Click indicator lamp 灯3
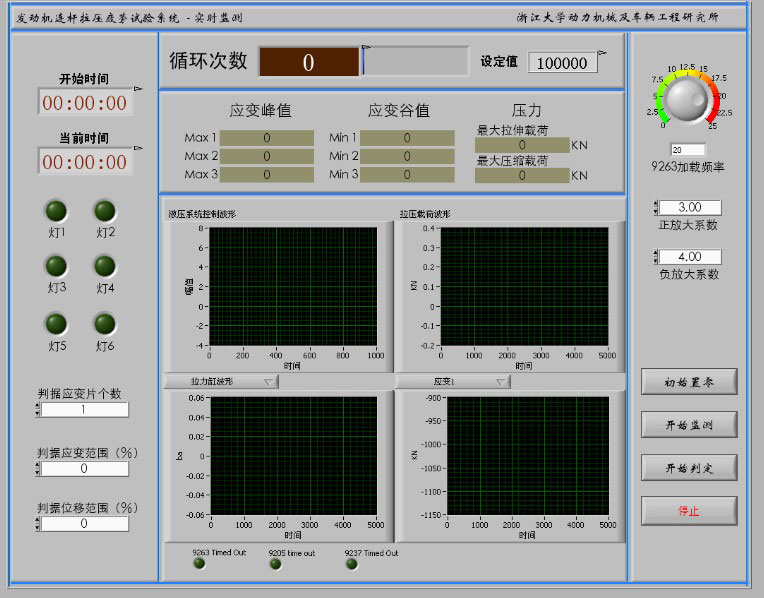Image resolution: width=764 pixels, height=598 pixels. click(56, 266)
